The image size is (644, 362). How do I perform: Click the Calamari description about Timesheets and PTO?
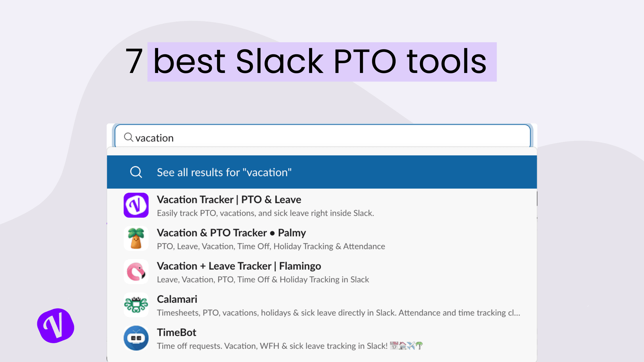pyautogui.click(x=338, y=313)
